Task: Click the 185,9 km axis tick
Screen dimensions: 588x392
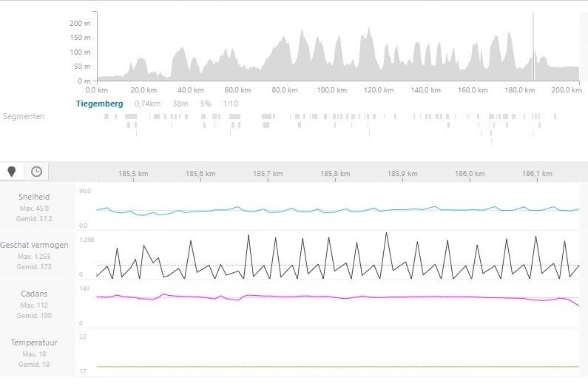Action: 402,174
